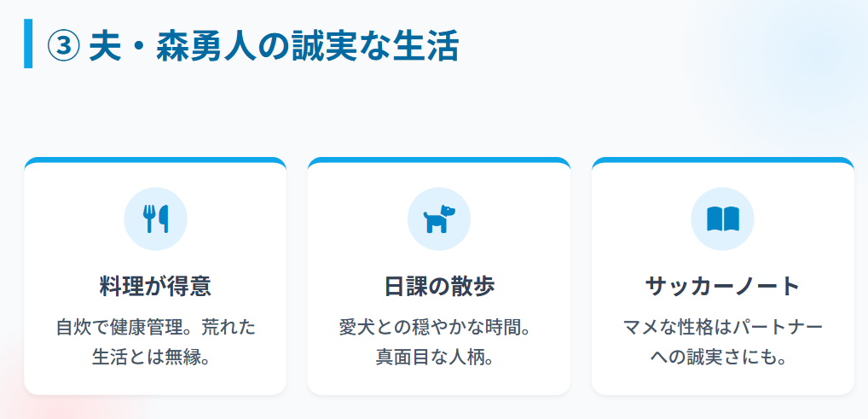Click blue top border of 日課の散歩 card
This screenshot has height=419, width=868.
tap(439, 160)
